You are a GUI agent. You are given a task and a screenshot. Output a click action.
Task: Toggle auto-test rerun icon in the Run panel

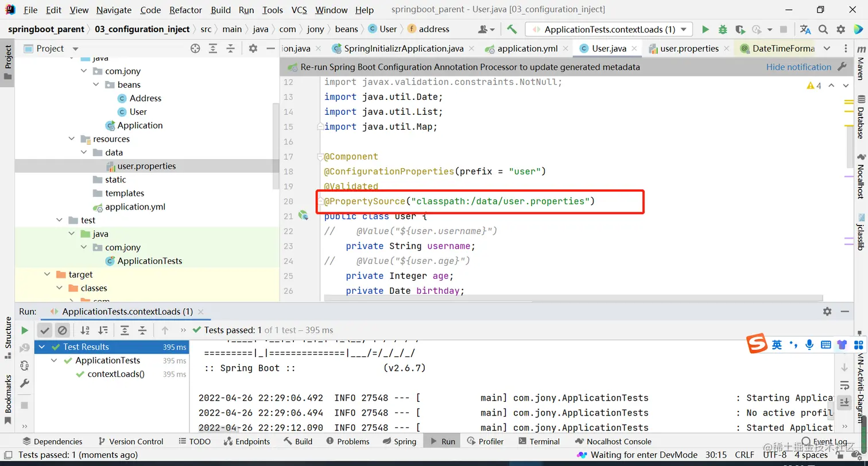tap(25, 366)
